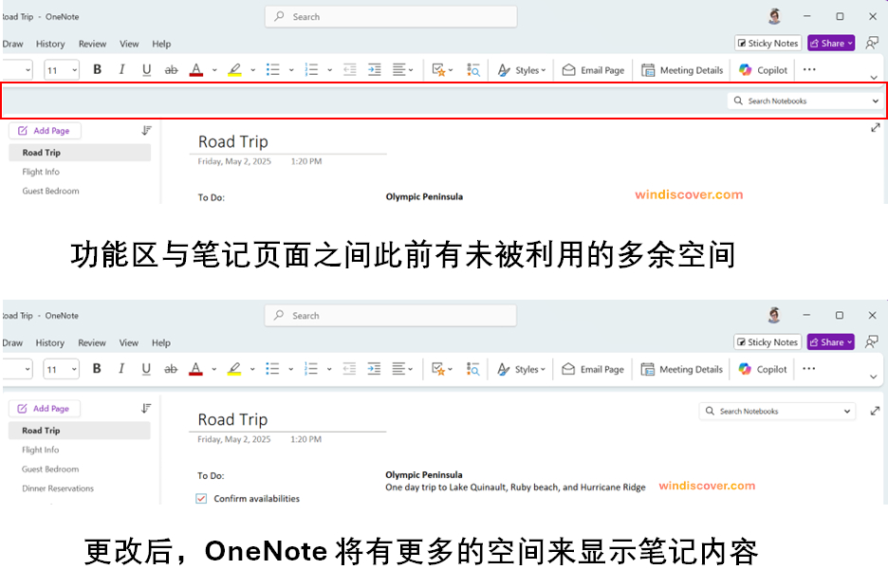Click the user profile picture in top window

[774, 16]
